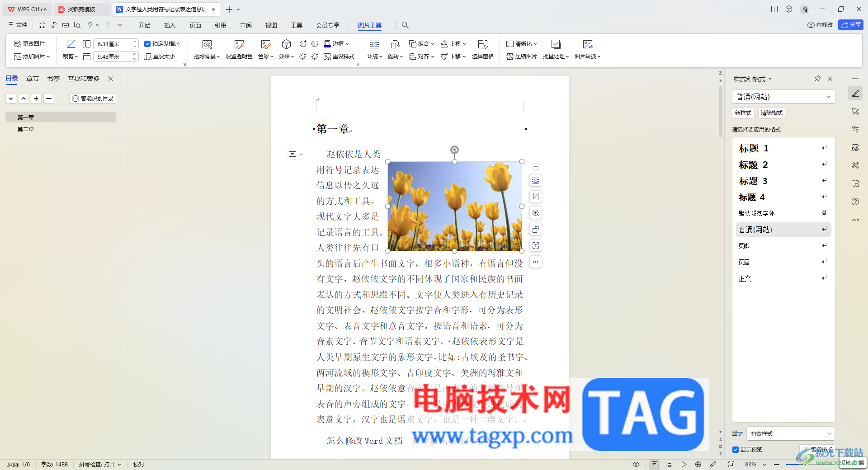Viewport: 868px width, 470px height.
Task: Click 抠除背景 remove background icon
Action: tap(207, 49)
